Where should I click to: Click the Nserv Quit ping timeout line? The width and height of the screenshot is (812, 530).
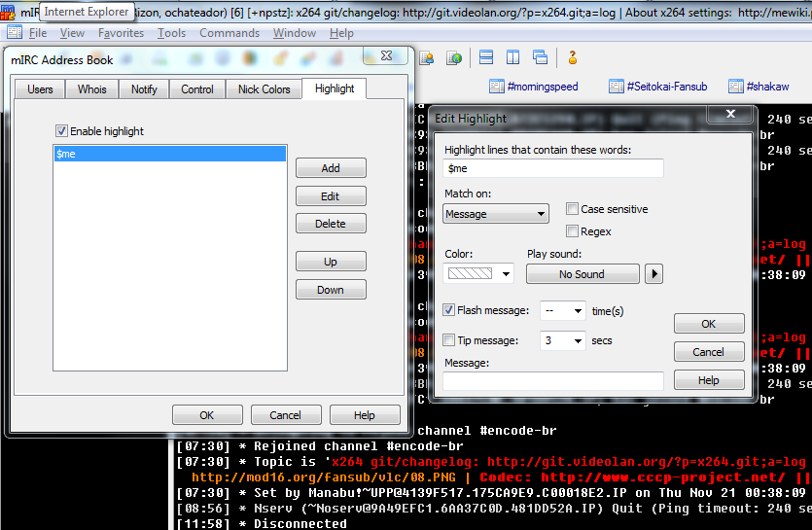[x=494, y=509]
